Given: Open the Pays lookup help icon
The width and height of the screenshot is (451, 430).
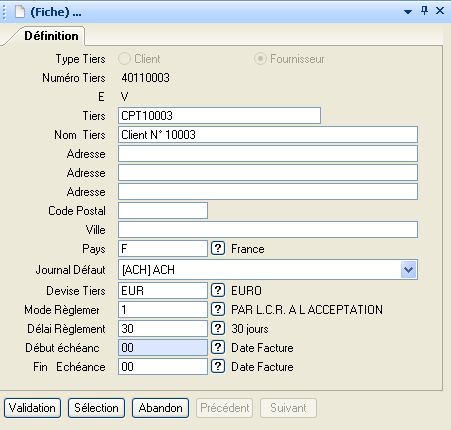Looking at the screenshot, I should (218, 248).
